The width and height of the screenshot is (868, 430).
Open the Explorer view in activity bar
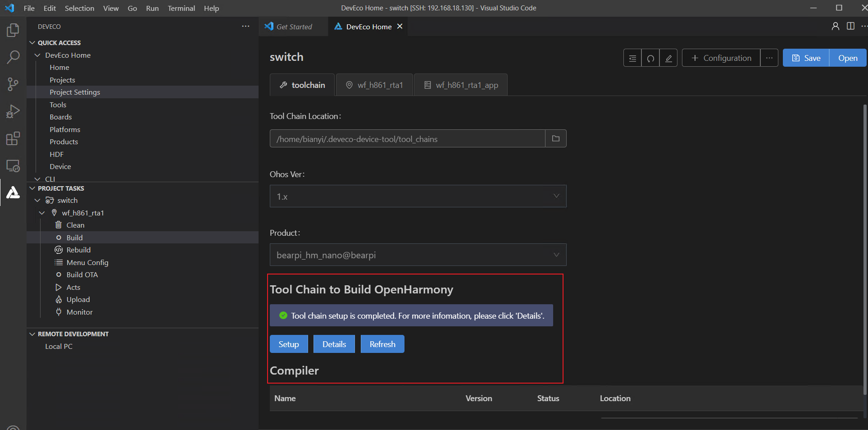(x=13, y=30)
